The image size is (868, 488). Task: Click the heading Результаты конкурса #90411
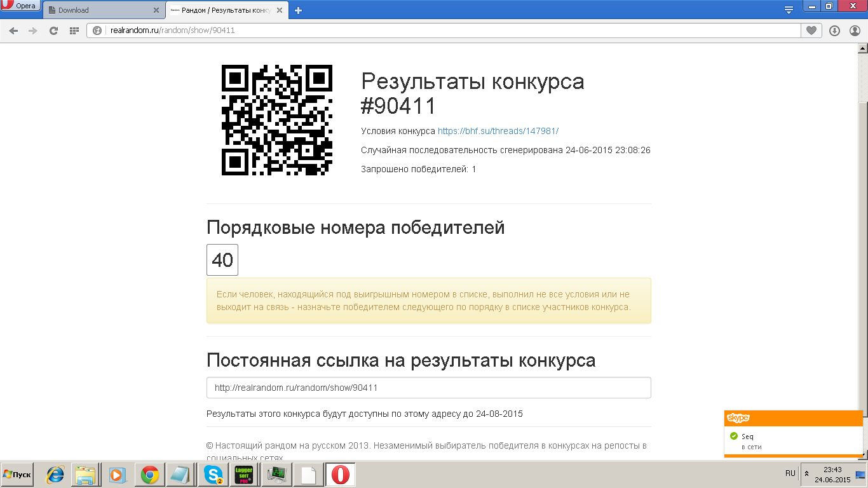(473, 93)
